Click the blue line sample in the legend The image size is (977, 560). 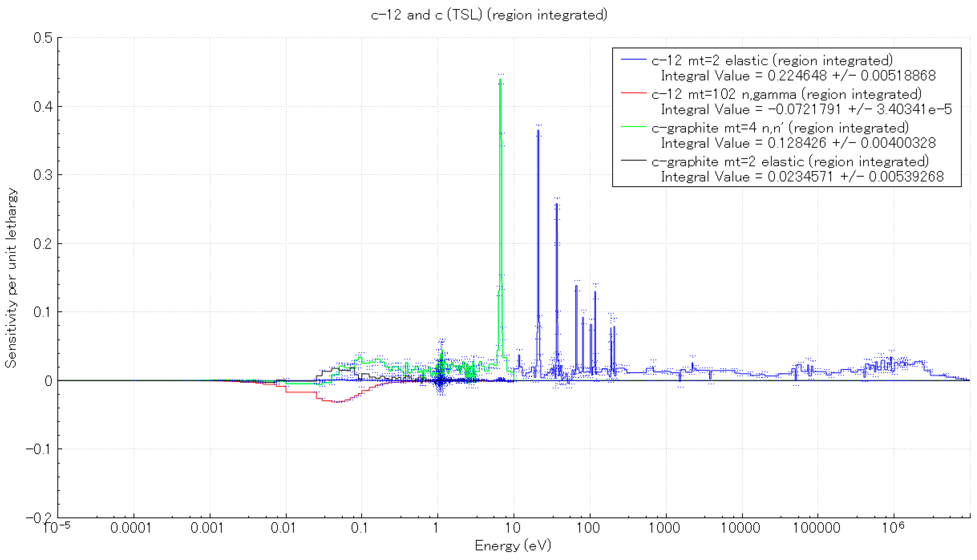coord(633,59)
